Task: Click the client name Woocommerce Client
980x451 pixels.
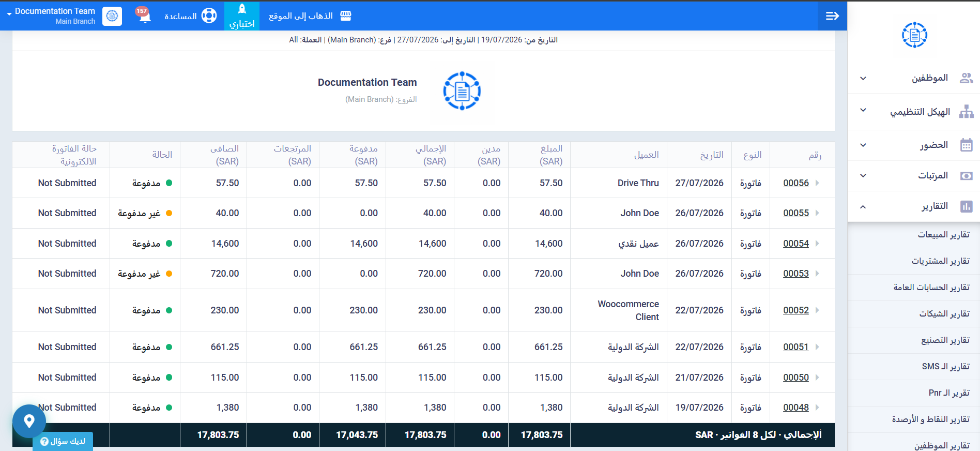Action: click(x=628, y=310)
